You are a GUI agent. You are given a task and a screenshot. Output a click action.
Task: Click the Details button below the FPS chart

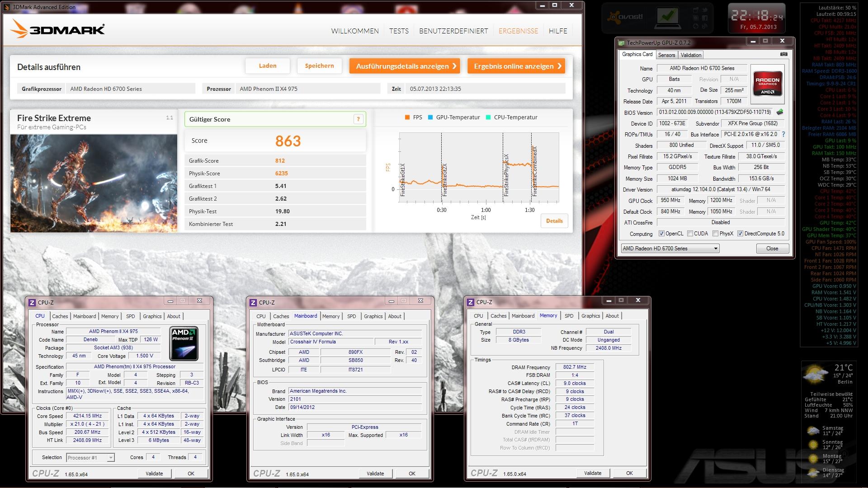(x=554, y=221)
